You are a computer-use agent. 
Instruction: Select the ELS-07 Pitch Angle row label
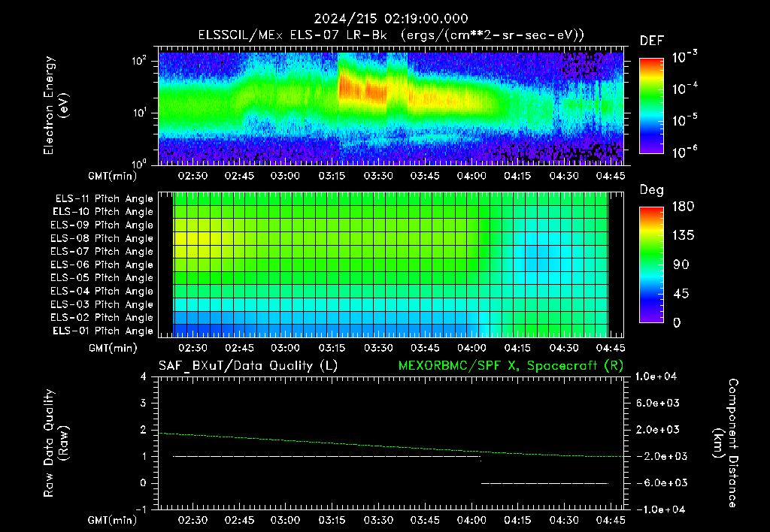coord(102,251)
